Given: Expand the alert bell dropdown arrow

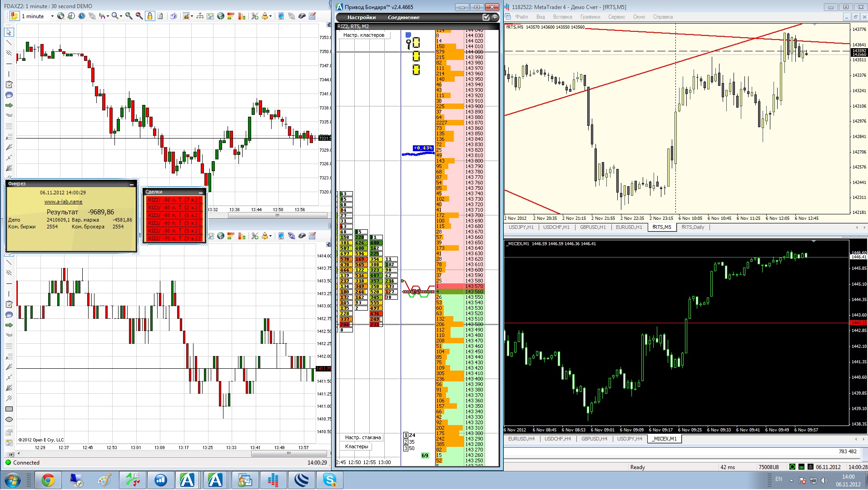Looking at the screenshot, I should 271,16.
